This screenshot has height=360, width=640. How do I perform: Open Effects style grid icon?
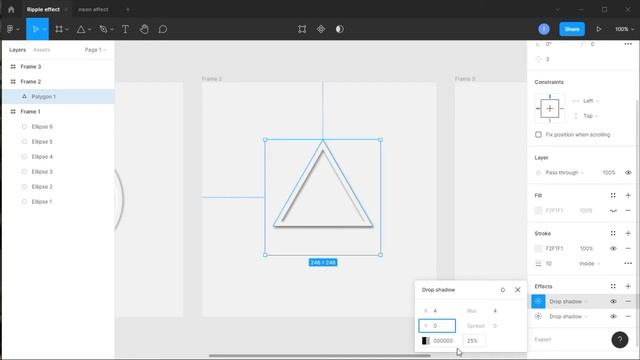click(x=613, y=287)
